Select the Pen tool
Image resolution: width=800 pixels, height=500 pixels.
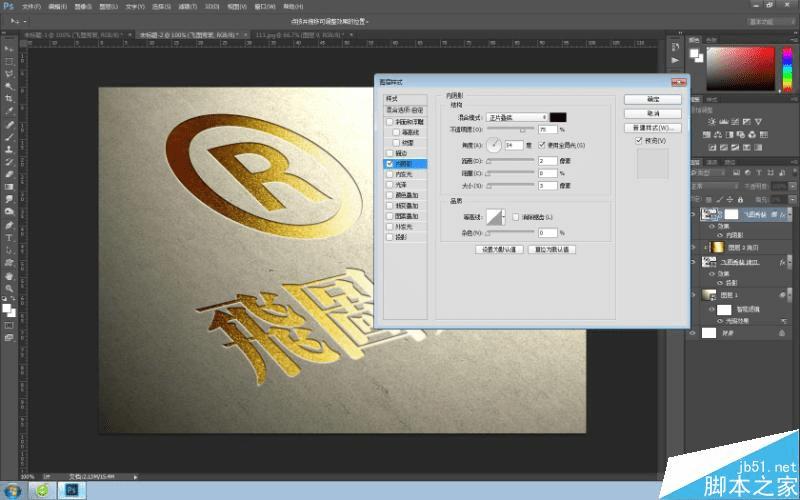coord(9,225)
